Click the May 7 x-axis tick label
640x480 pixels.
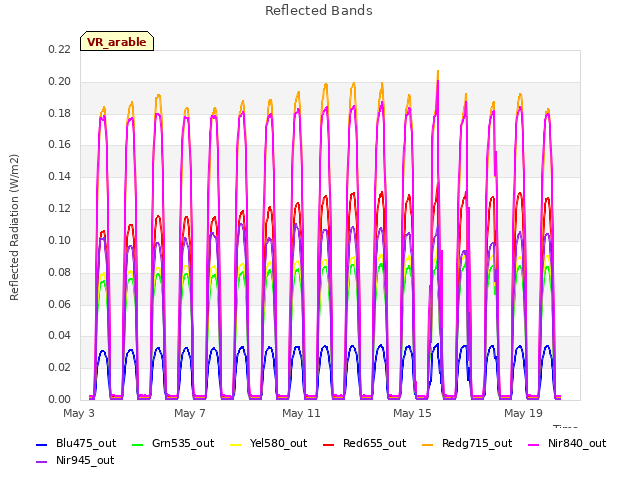pos(190,413)
